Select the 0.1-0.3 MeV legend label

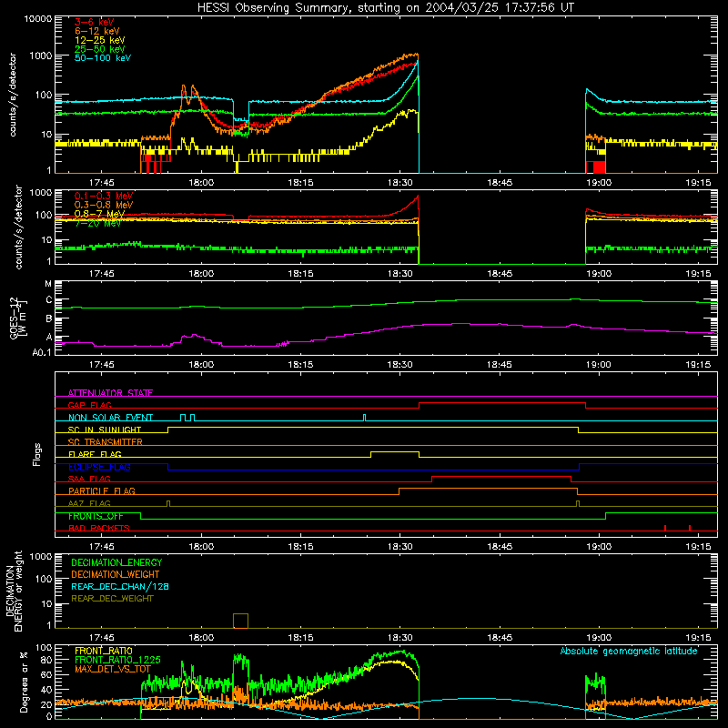click(103, 196)
